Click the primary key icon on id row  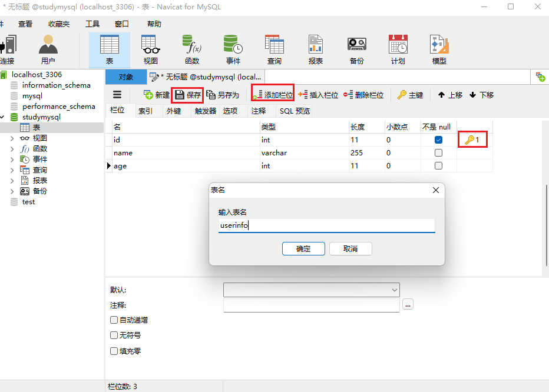(469, 139)
